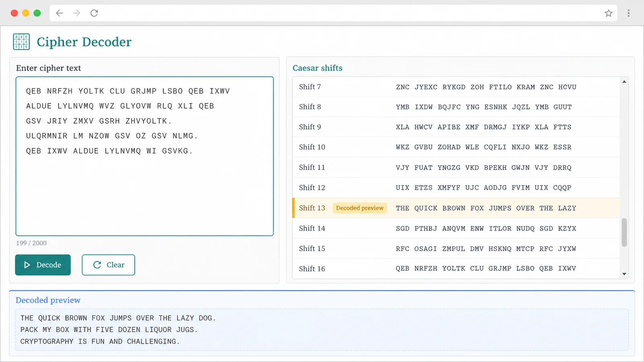The image size is (644, 362).
Task: Click the Decoded preview badge on Shift 13
Action: [x=360, y=208]
